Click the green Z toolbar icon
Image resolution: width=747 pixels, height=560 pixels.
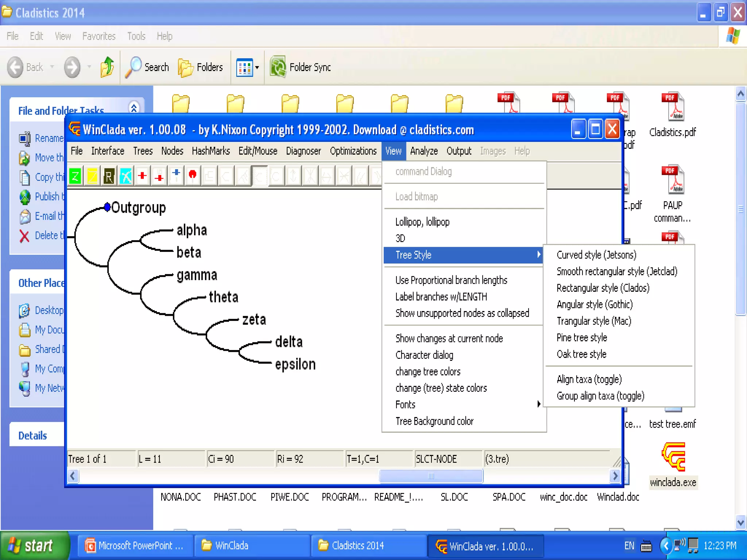coord(75,176)
